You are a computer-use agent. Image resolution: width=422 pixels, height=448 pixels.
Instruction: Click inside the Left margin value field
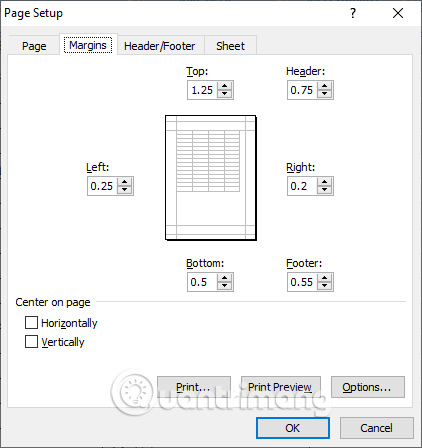coord(103,186)
